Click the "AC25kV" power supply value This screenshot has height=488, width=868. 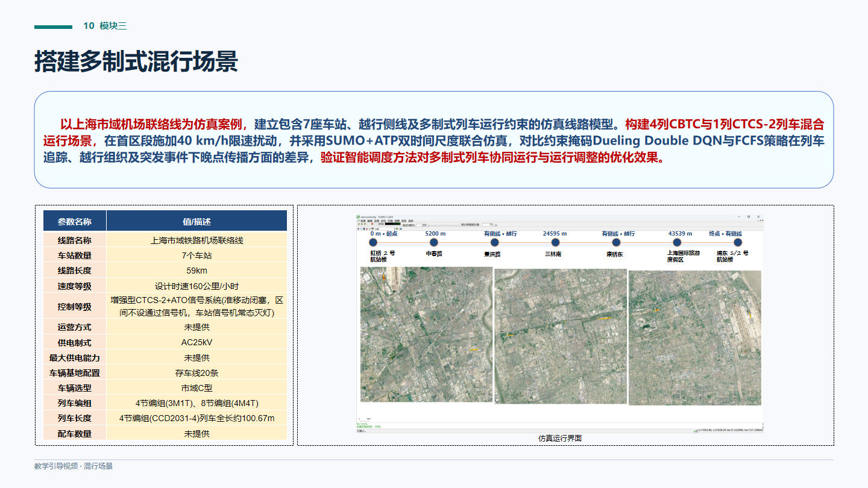[197, 342]
